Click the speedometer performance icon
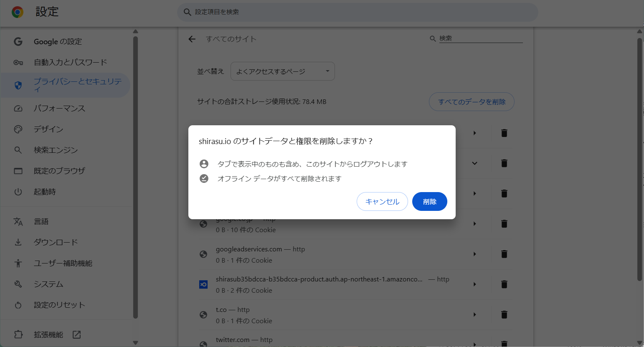Image resolution: width=644 pixels, height=347 pixels. coord(18,108)
